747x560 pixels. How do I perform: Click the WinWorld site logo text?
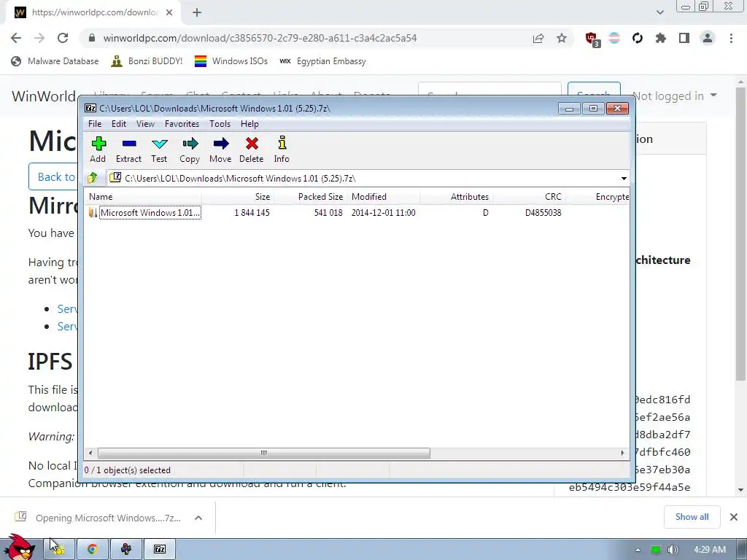coord(44,96)
